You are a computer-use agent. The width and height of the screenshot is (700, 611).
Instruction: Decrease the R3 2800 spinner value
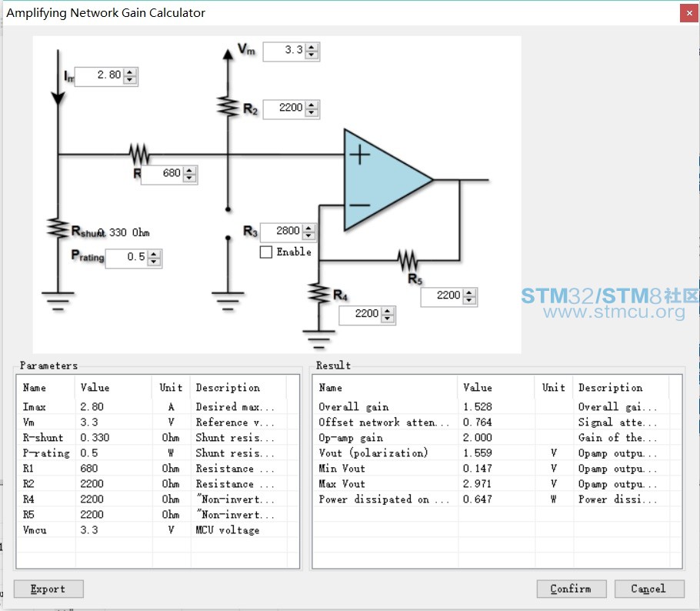[308, 235]
